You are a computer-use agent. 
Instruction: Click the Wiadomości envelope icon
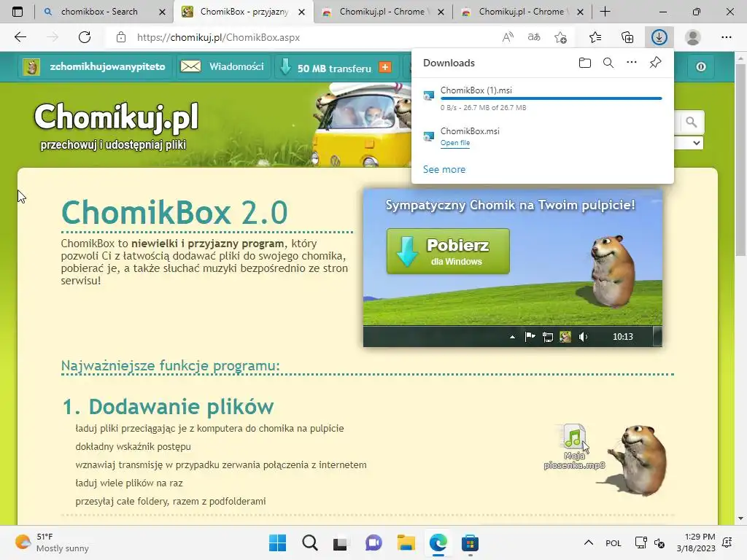coord(190,66)
